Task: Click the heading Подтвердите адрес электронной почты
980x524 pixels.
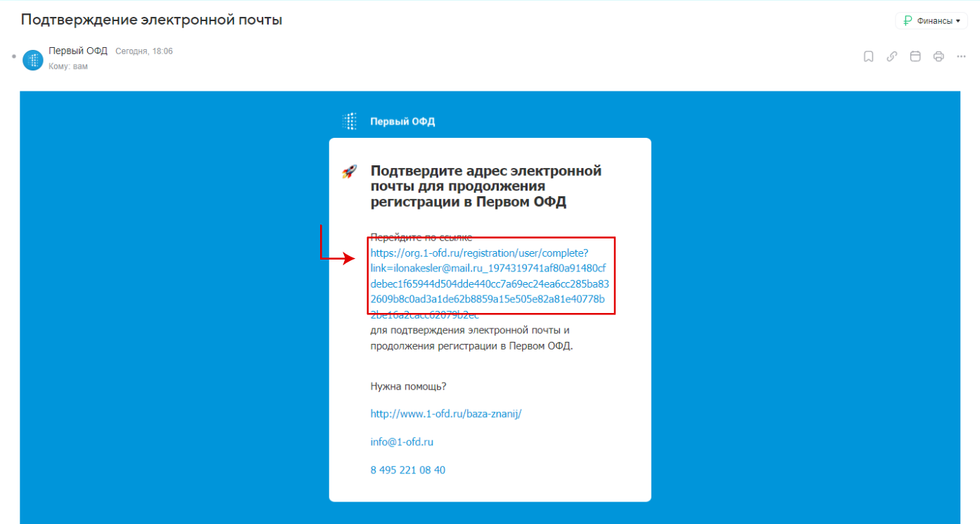Action: pos(486,186)
